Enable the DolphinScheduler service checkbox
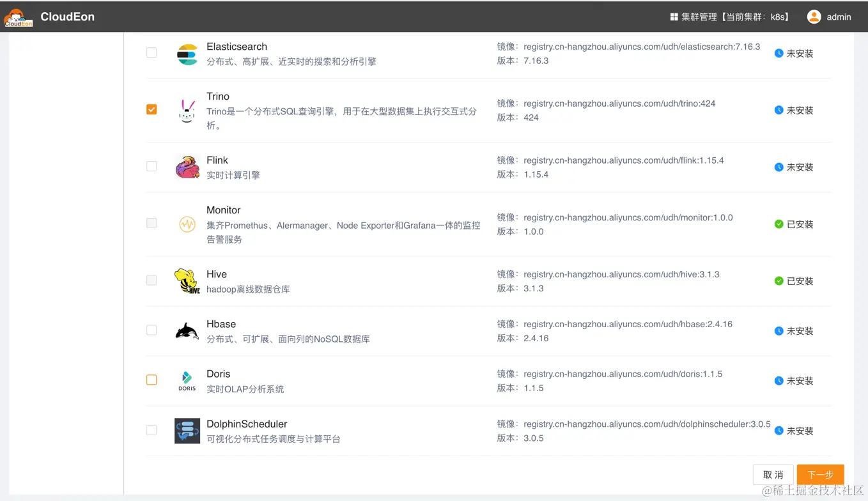868x501 pixels. tap(151, 430)
